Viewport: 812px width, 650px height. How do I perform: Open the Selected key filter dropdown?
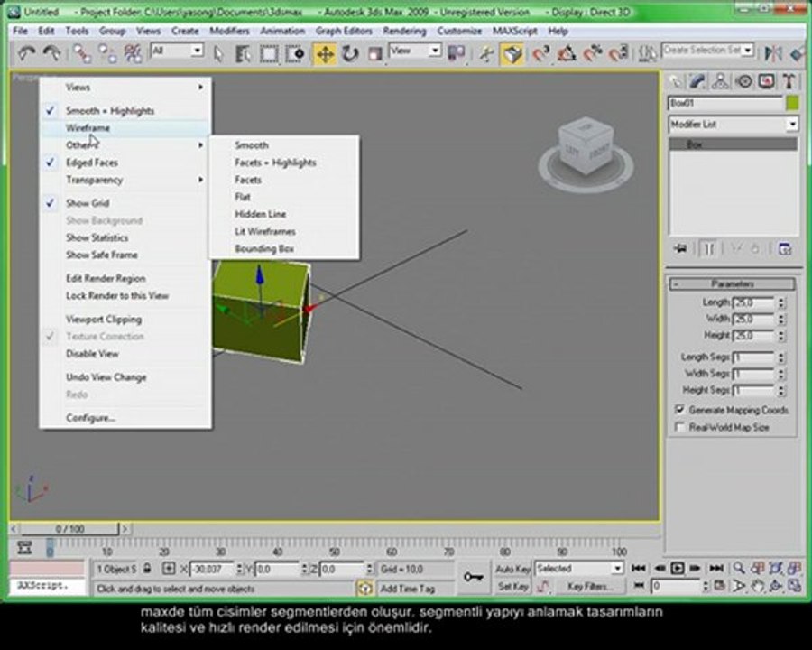[x=578, y=569]
